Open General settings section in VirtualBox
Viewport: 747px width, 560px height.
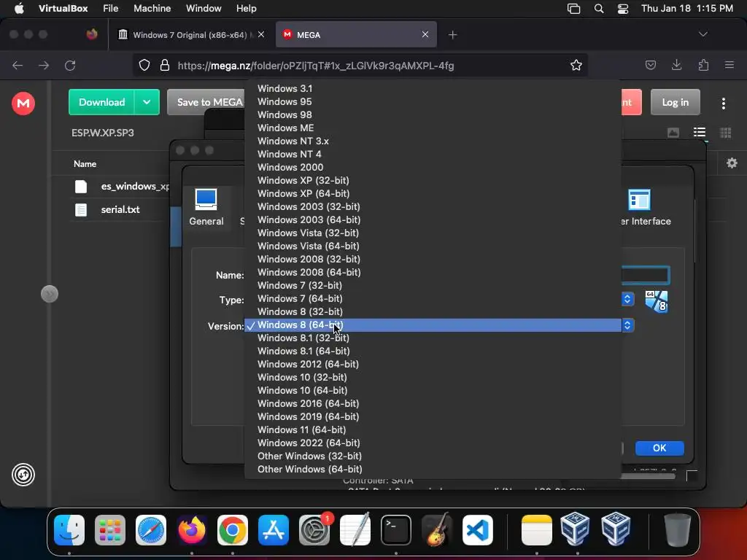pos(206,207)
